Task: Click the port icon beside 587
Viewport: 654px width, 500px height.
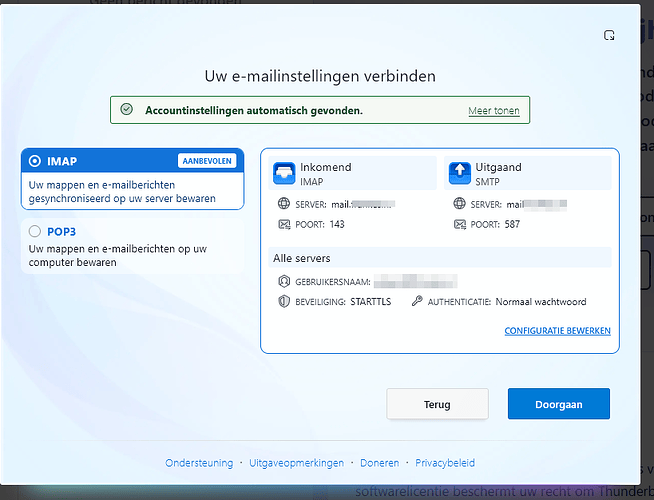Action: click(x=460, y=224)
